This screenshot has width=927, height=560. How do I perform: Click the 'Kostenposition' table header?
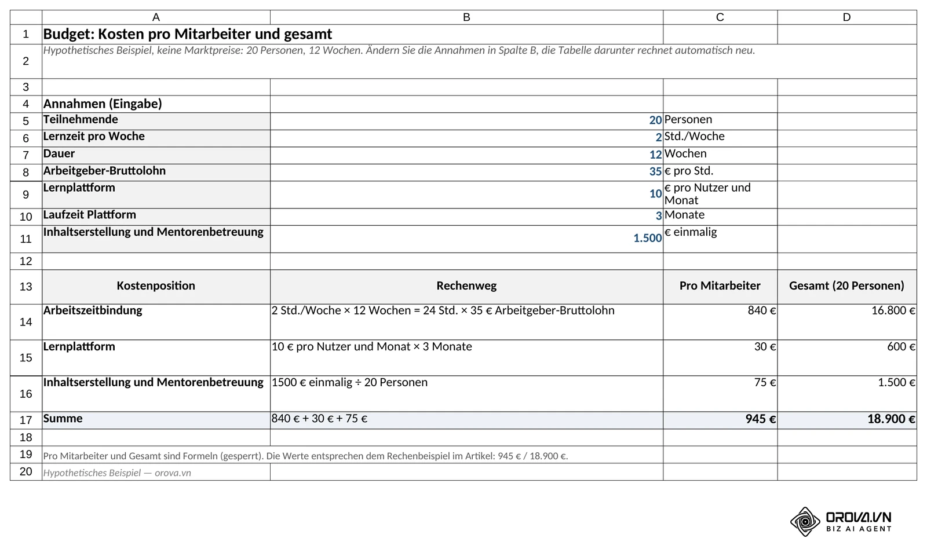(x=156, y=287)
